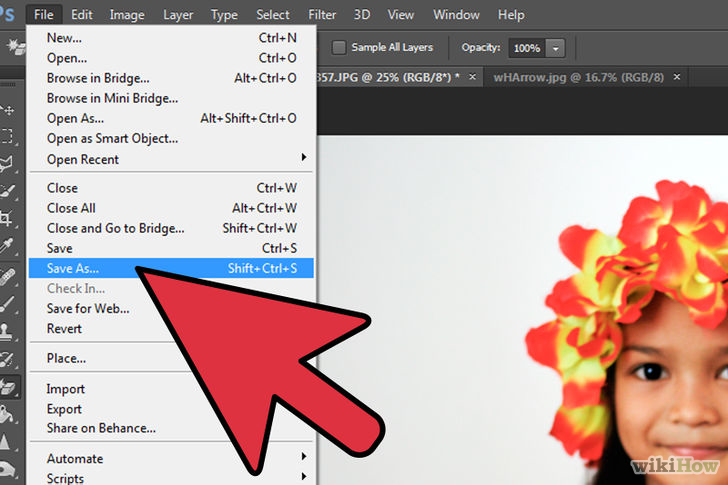Open the Layer menu

click(178, 15)
